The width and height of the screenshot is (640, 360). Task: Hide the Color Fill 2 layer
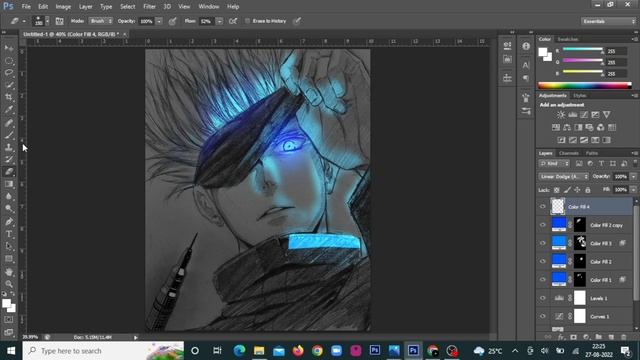(x=542, y=262)
